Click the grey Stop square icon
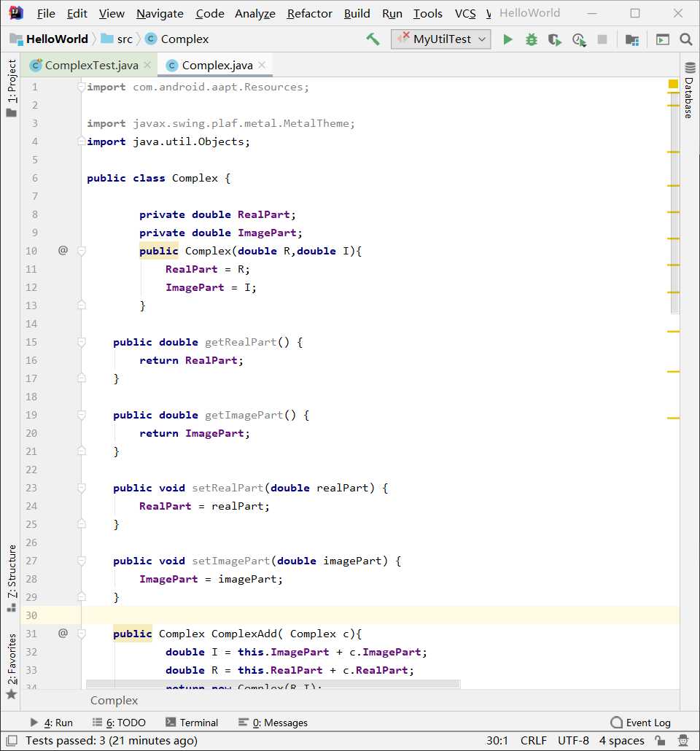 pos(602,39)
